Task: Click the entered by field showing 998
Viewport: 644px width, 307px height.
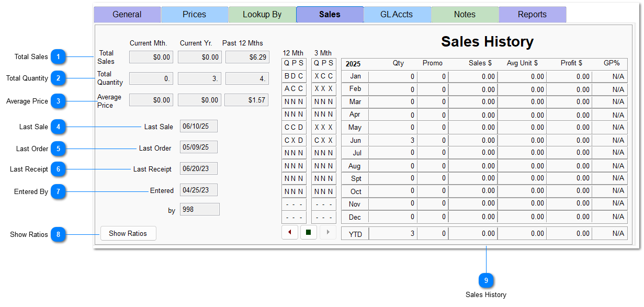Action: (199, 209)
